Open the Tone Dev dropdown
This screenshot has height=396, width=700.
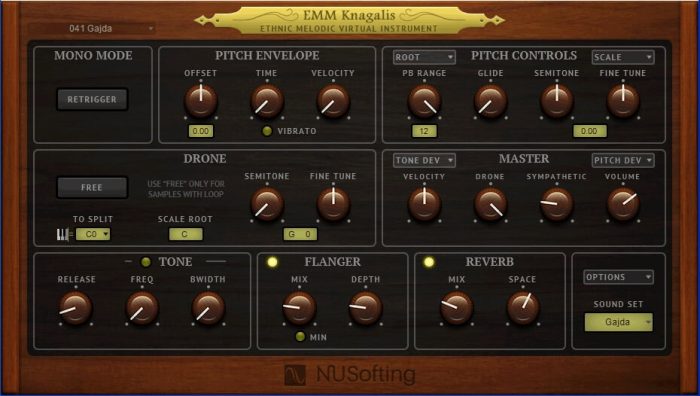[x=424, y=160]
